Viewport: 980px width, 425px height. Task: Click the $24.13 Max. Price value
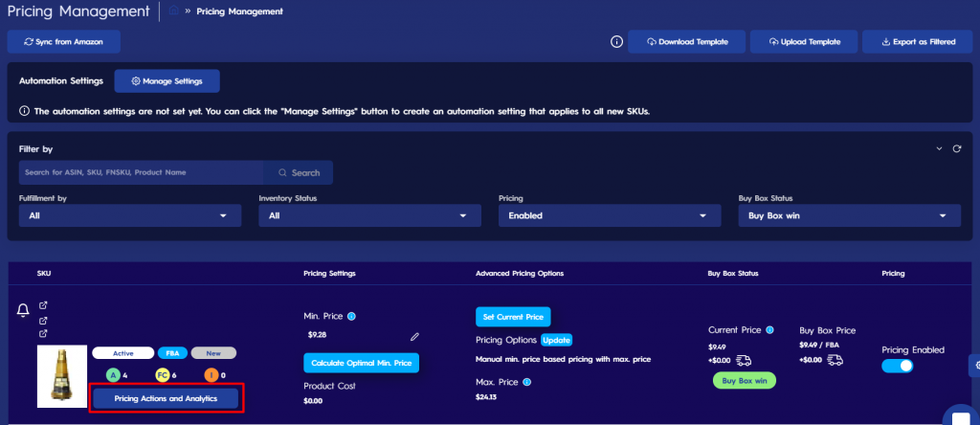point(486,397)
